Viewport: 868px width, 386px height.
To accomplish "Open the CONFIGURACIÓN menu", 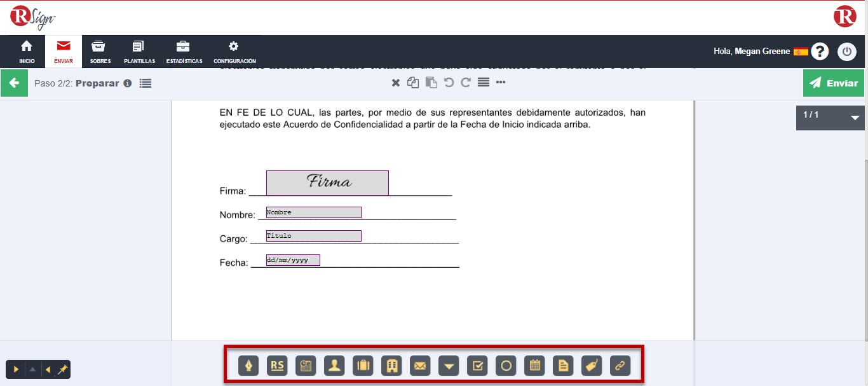I will coord(233,52).
